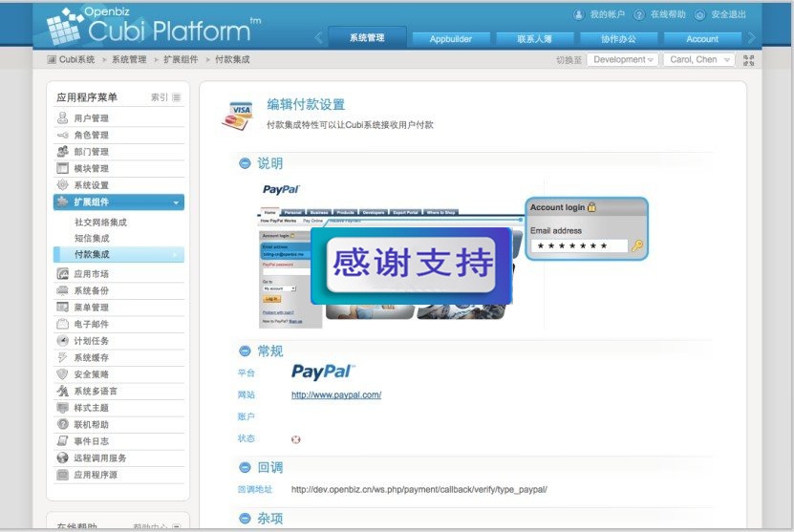Open 应用程序源 menu entry

118,475
